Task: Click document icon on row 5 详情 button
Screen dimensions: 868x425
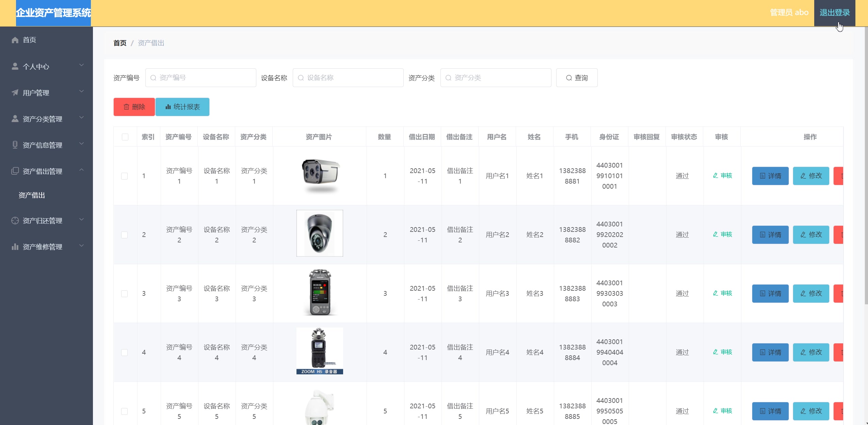Action: [x=762, y=411]
